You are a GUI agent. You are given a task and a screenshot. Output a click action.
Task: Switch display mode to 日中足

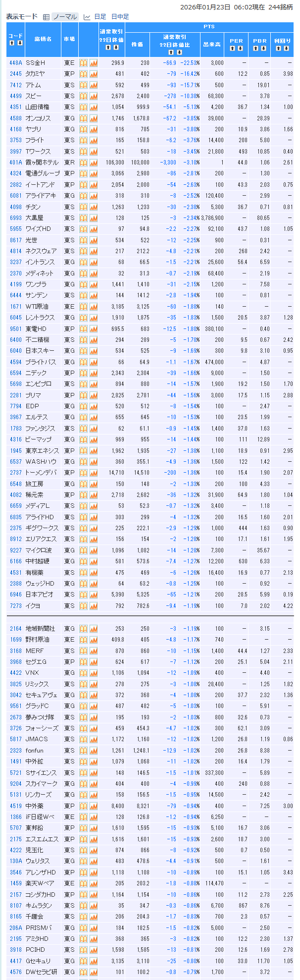click(120, 17)
